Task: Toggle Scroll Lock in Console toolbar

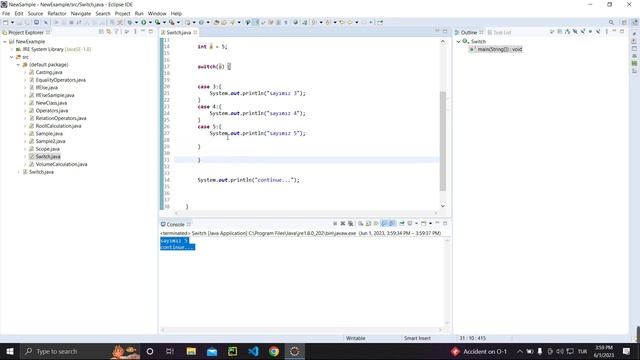Action: click(x=368, y=223)
